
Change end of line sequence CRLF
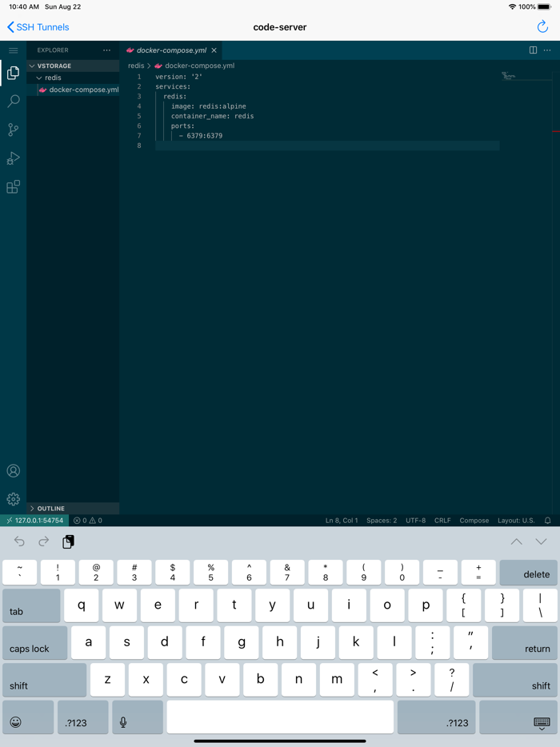442,520
